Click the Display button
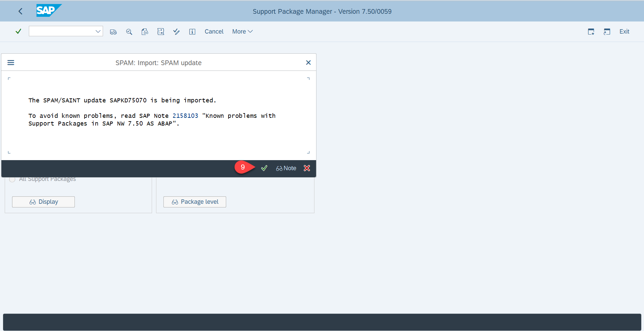The image size is (644, 331). pyautogui.click(x=43, y=202)
